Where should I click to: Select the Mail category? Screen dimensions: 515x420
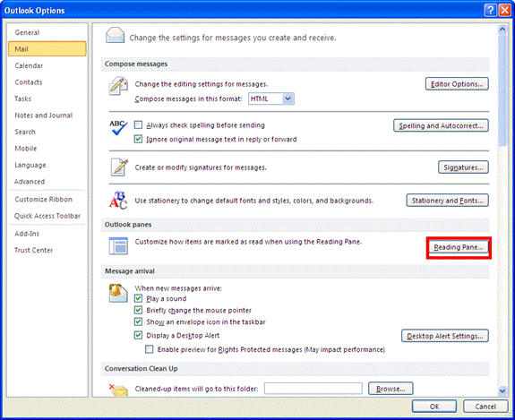[47, 49]
